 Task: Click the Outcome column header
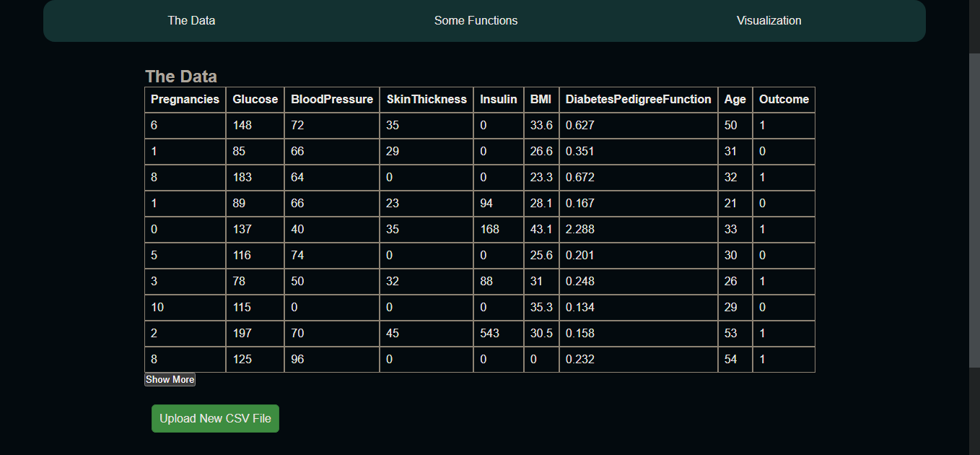click(784, 99)
